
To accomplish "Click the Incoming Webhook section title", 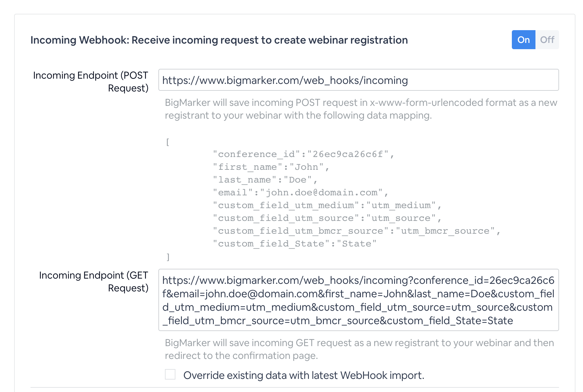I will click(219, 40).
